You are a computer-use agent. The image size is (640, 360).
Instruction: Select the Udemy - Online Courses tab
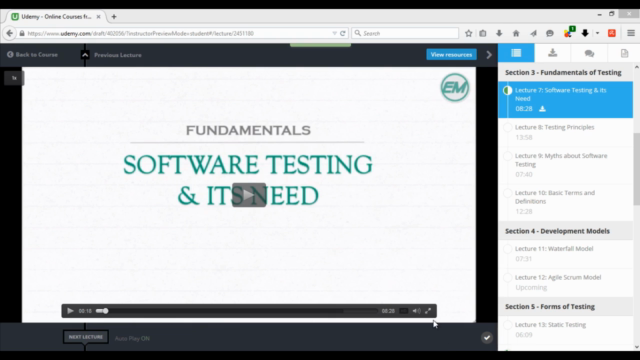click(x=56, y=17)
